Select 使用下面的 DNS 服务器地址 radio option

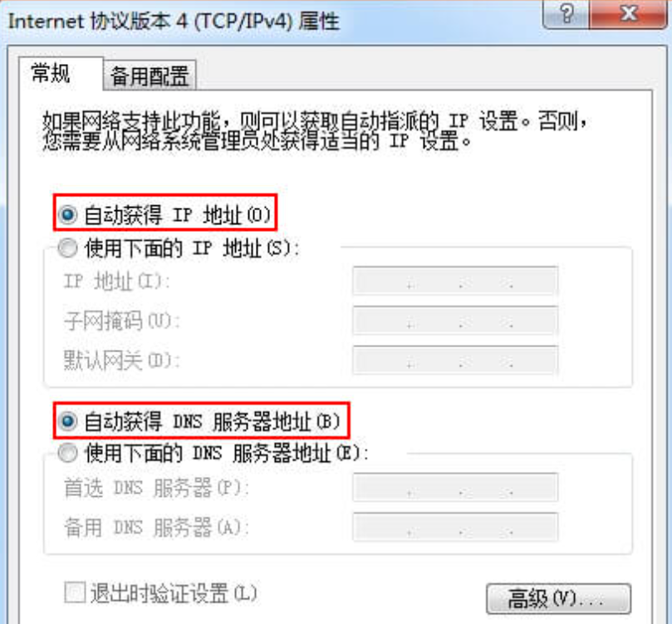(x=68, y=453)
